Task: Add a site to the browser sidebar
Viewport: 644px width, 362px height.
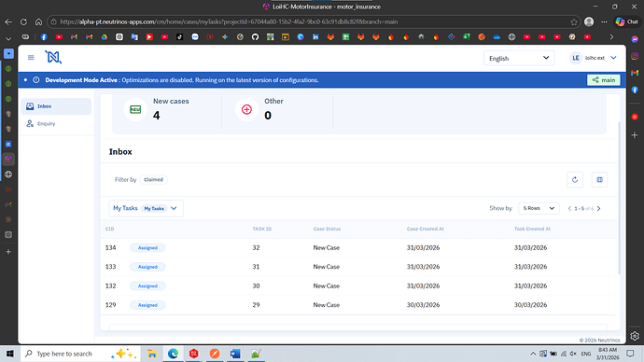Action: click(635, 135)
